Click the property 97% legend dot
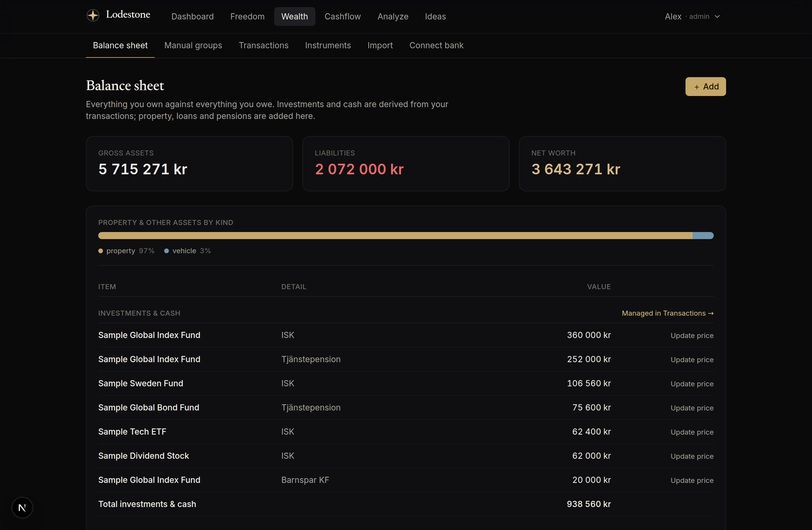The image size is (812, 530). [101, 251]
